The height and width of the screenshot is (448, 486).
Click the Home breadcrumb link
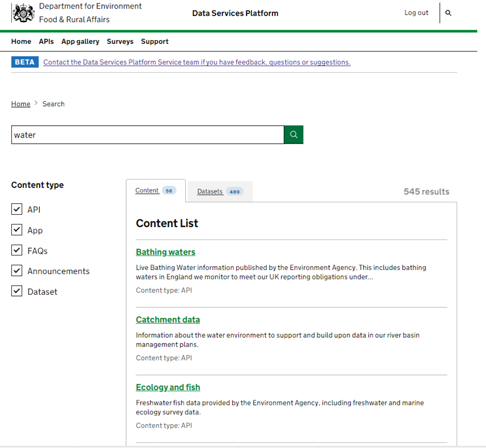point(21,104)
